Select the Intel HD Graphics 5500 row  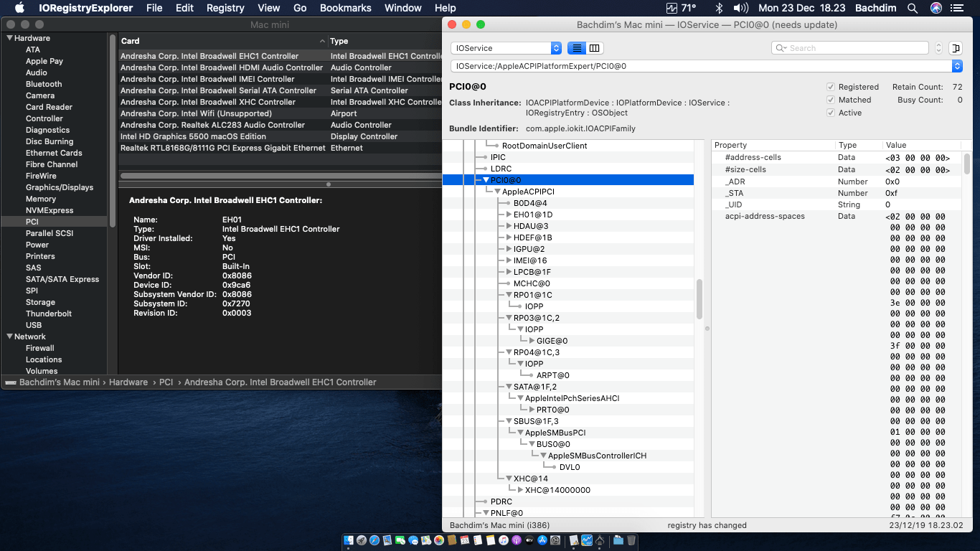281,136
